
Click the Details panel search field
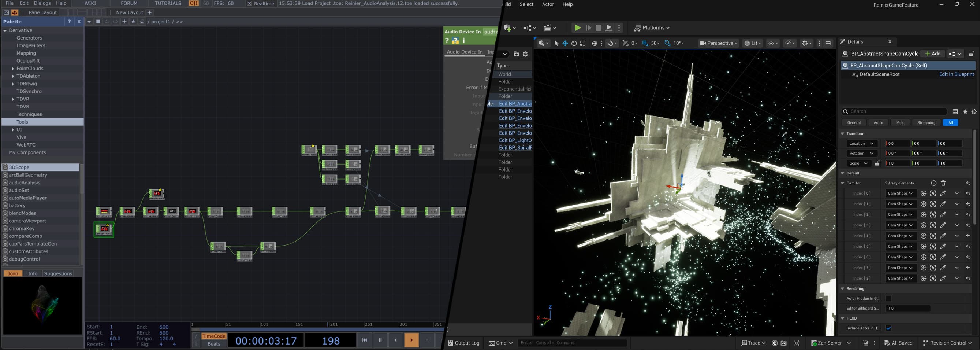(894, 111)
